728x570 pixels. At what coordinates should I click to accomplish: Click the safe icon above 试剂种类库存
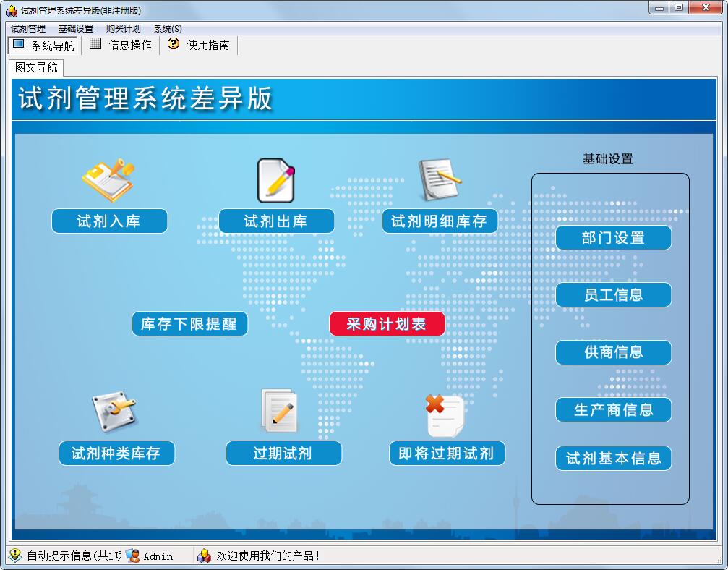tap(114, 412)
